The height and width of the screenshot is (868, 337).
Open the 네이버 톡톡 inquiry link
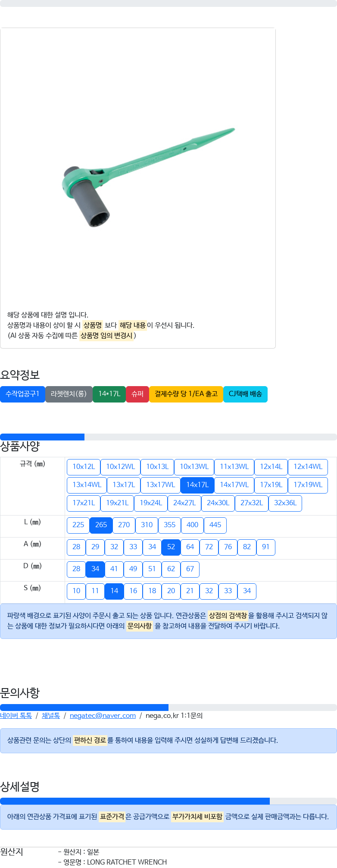16,715
